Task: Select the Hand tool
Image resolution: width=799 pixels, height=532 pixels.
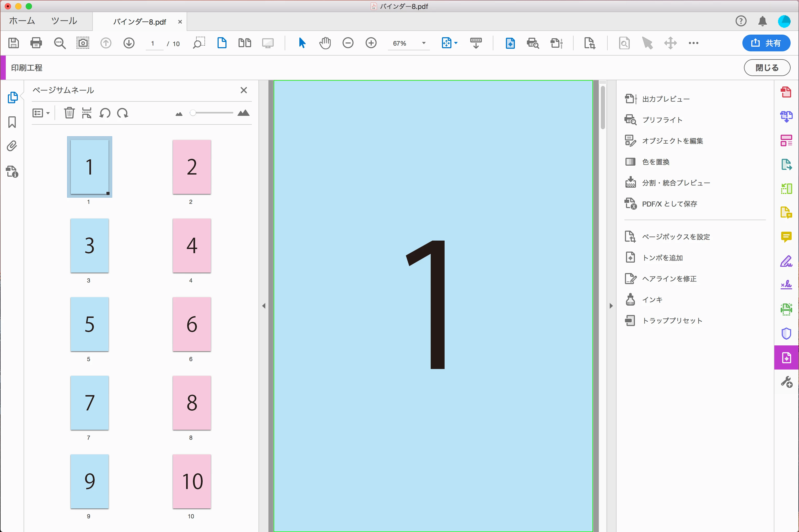Action: coord(325,43)
